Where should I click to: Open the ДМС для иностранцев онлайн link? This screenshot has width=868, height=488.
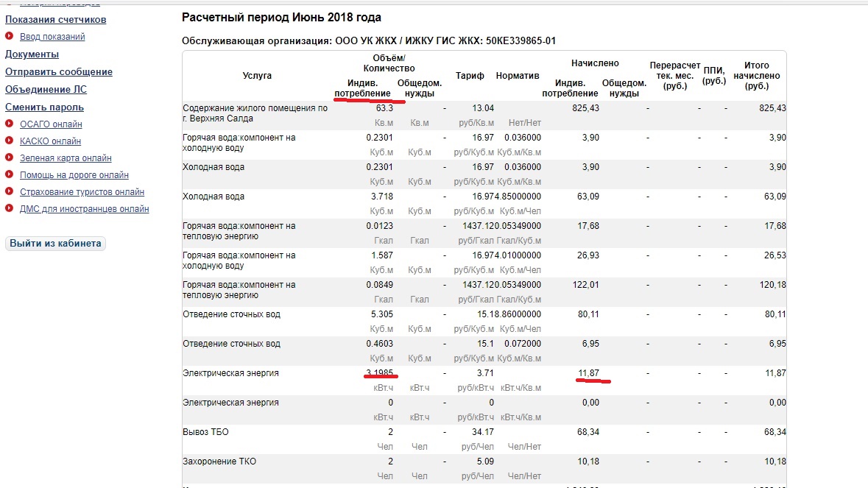(84, 209)
